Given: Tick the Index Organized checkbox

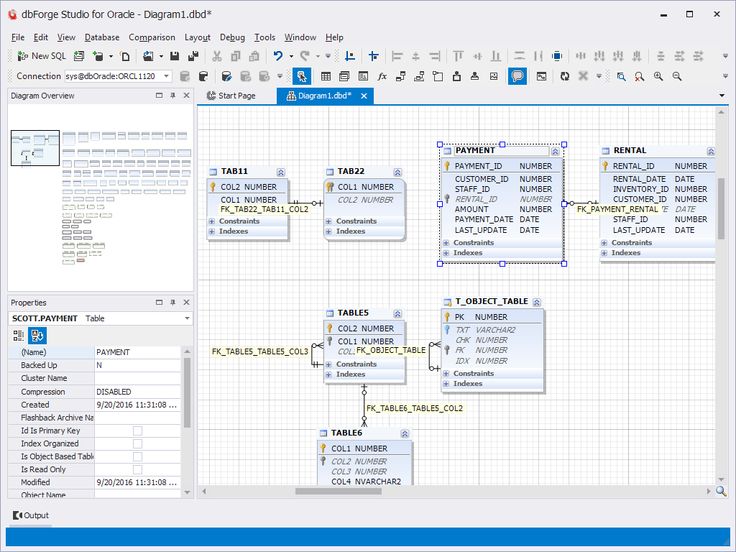Looking at the screenshot, I should pyautogui.click(x=138, y=444).
